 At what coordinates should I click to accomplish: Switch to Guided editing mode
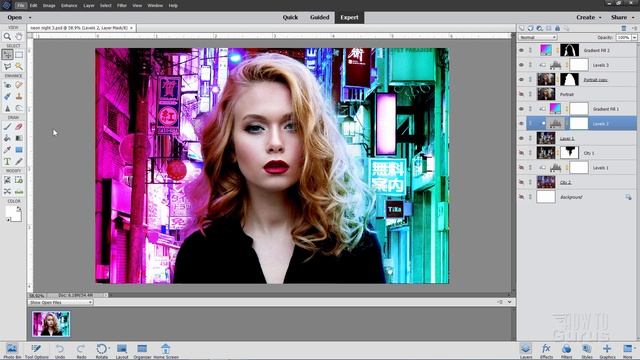[320, 18]
